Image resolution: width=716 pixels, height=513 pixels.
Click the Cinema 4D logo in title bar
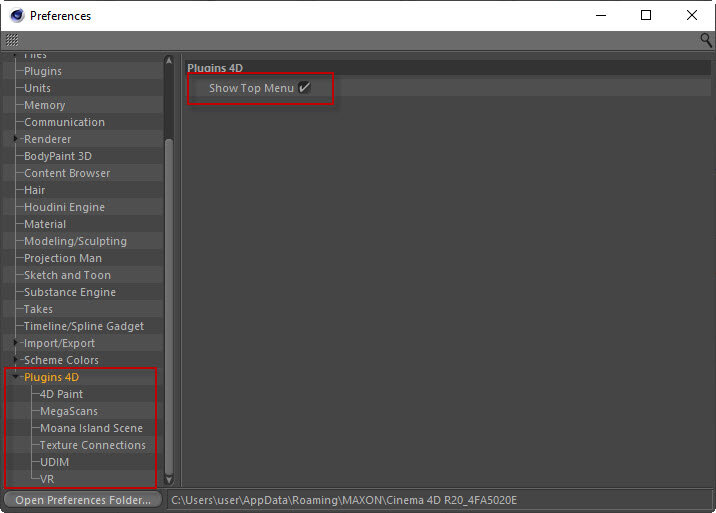(17, 16)
